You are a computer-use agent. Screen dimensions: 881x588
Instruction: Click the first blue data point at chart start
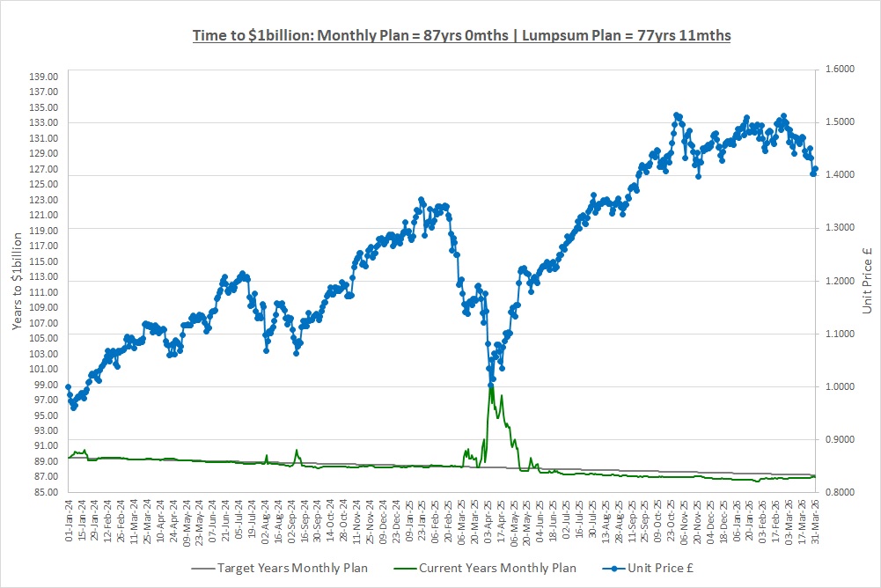click(68, 387)
